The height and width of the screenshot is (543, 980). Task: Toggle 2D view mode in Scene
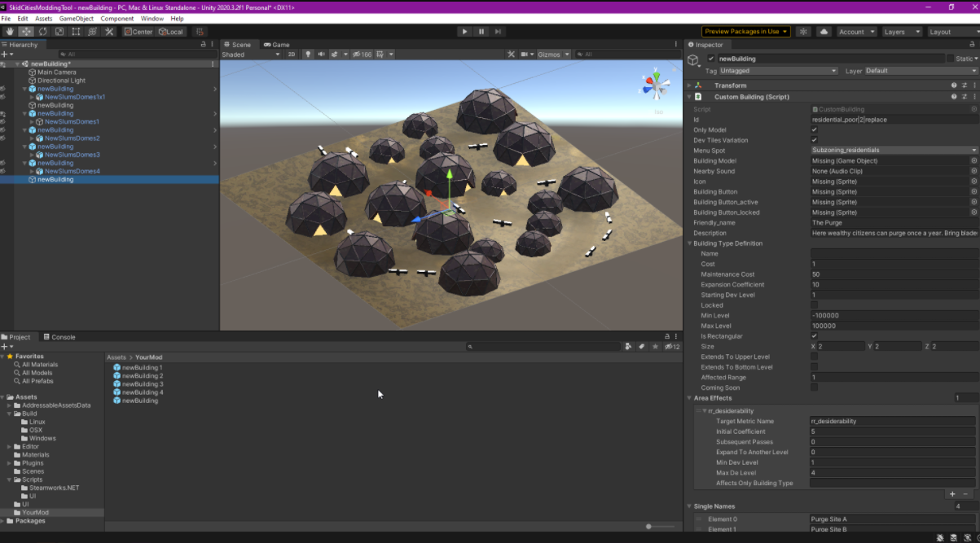tap(292, 55)
